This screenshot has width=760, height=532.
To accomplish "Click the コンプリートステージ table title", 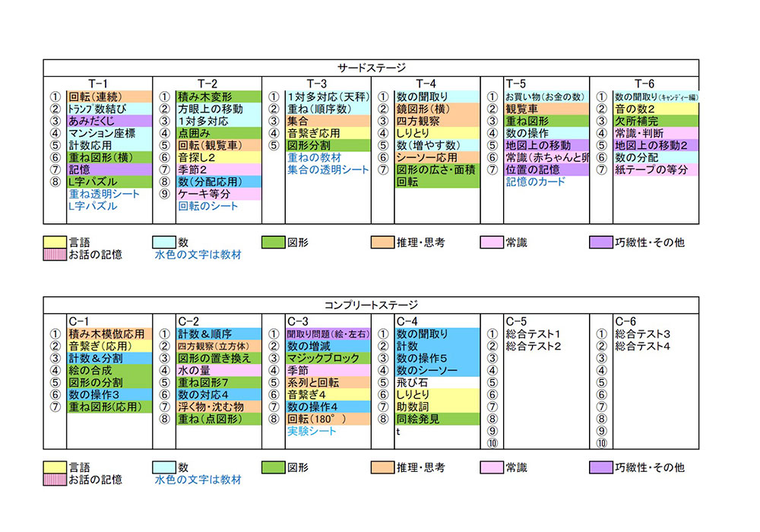I will pyautogui.click(x=371, y=306).
